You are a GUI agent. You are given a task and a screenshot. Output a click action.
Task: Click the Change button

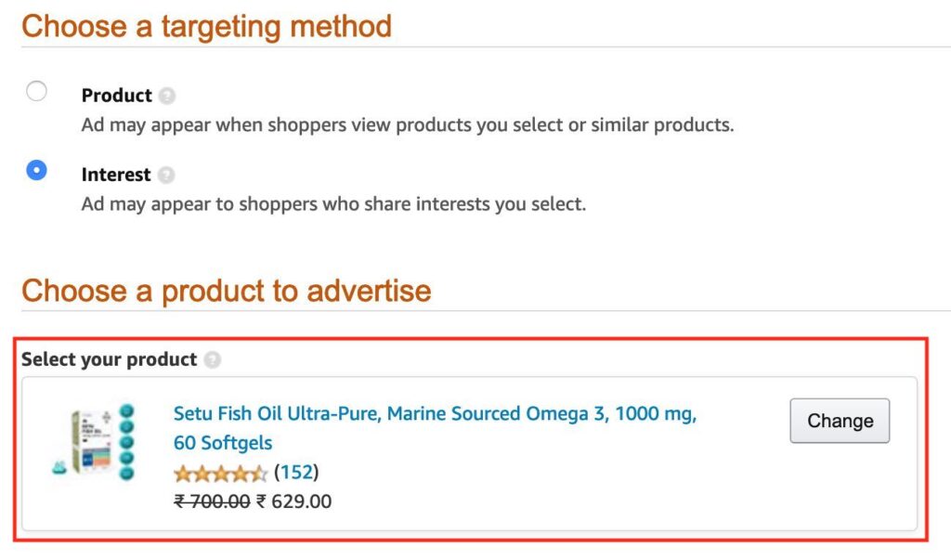click(839, 420)
